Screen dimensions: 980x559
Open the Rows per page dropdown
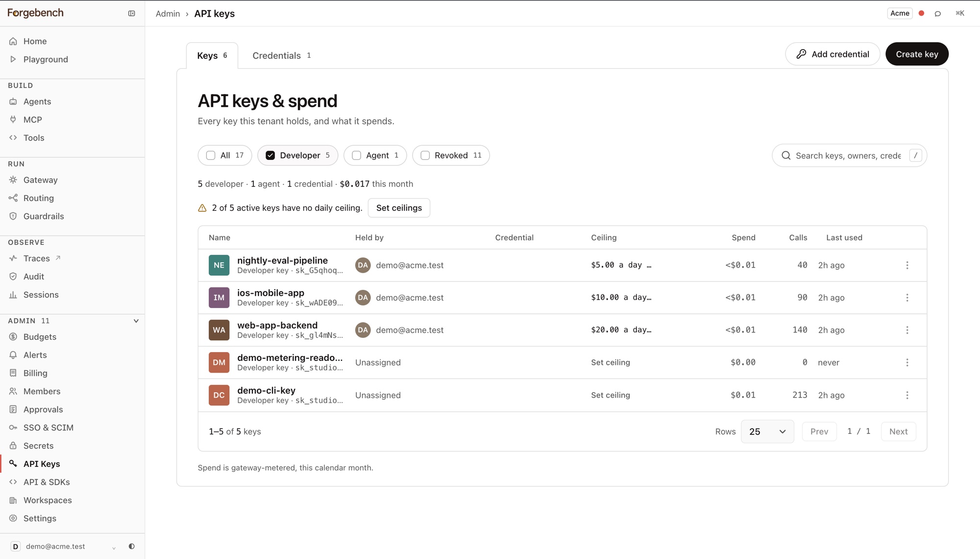tap(767, 432)
